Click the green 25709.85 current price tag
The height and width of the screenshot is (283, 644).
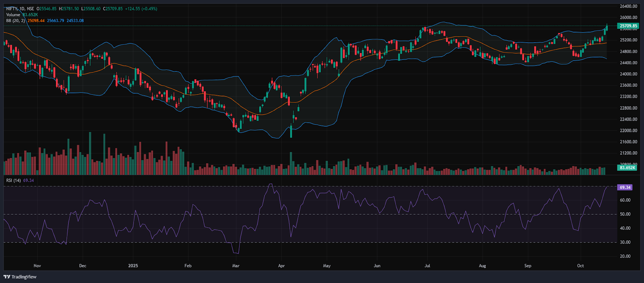coord(628,26)
